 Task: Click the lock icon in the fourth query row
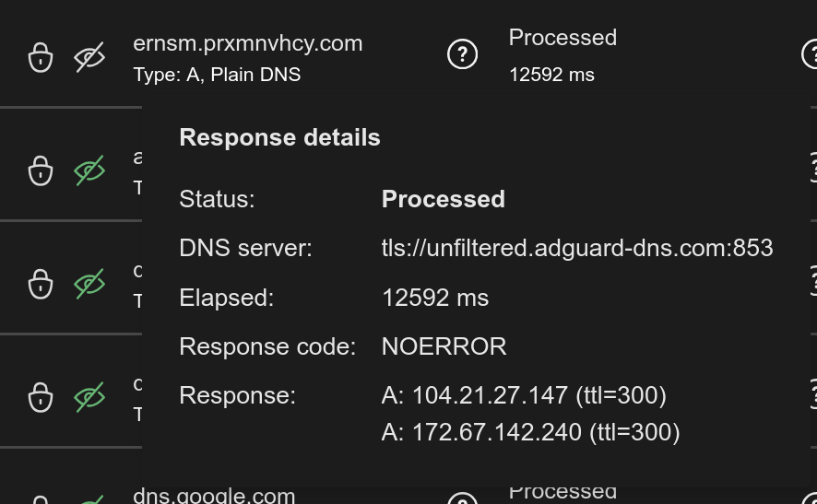tap(41, 397)
